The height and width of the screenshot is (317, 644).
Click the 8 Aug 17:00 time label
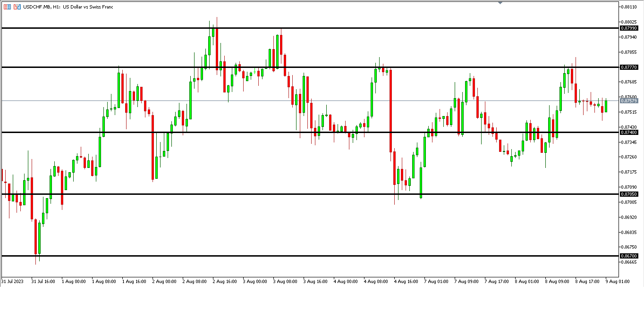coord(587,282)
